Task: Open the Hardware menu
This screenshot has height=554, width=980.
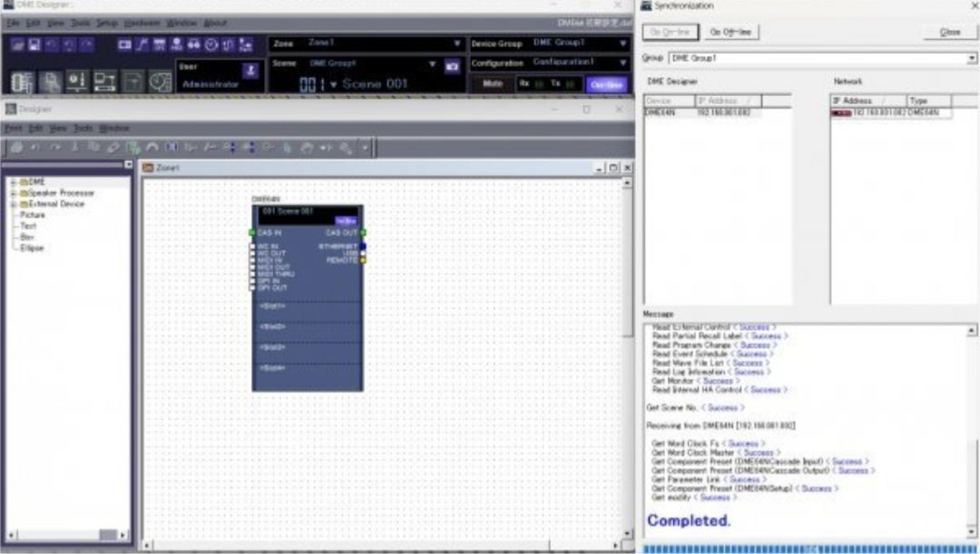Action: pos(142,23)
